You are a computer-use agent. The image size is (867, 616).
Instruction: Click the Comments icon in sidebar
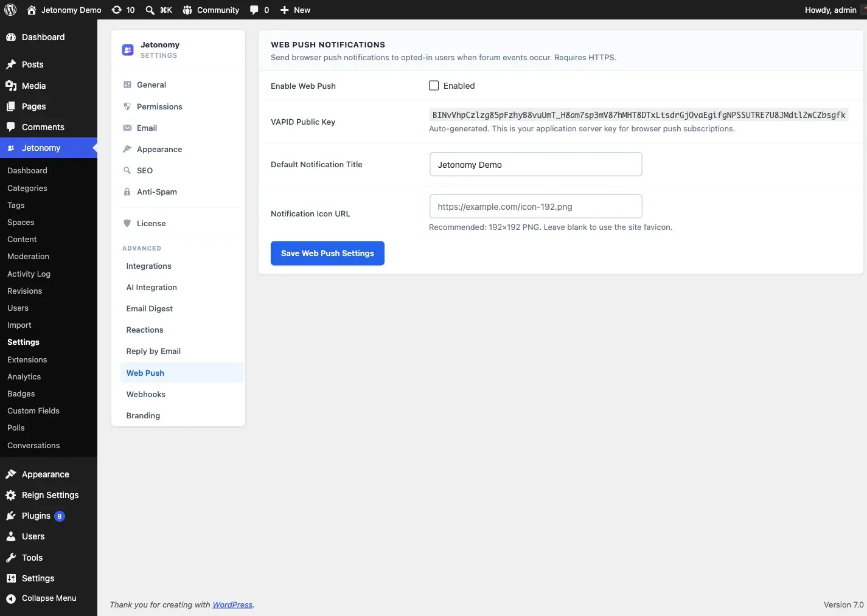tap(11, 127)
